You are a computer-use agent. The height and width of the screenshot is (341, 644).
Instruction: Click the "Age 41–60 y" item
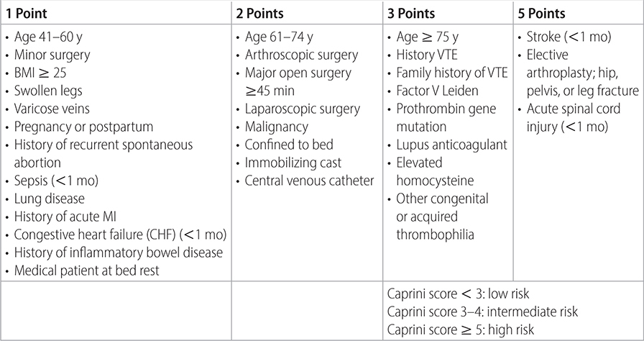coord(48,37)
